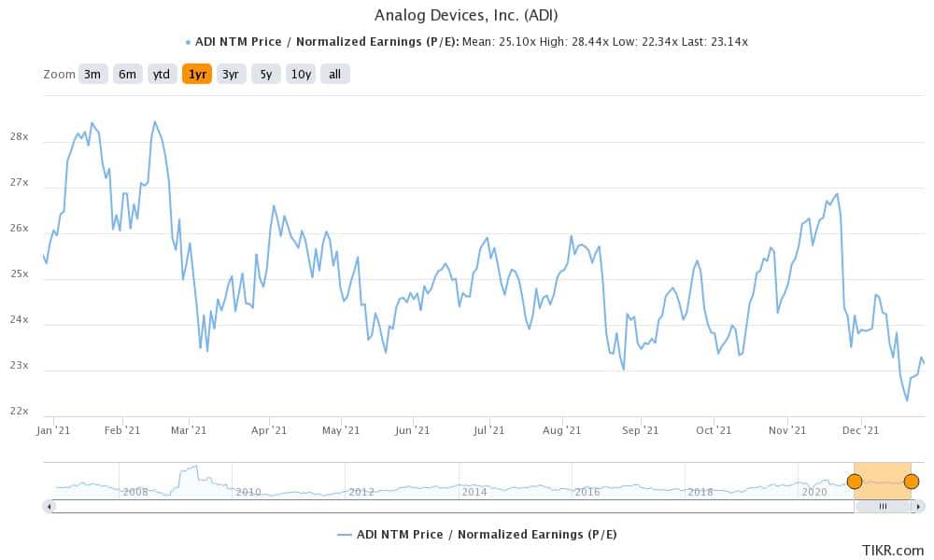Toggle the ADI NTM P/E series in the bottom legend
Screen dimensions: 934x560
tap(477, 535)
